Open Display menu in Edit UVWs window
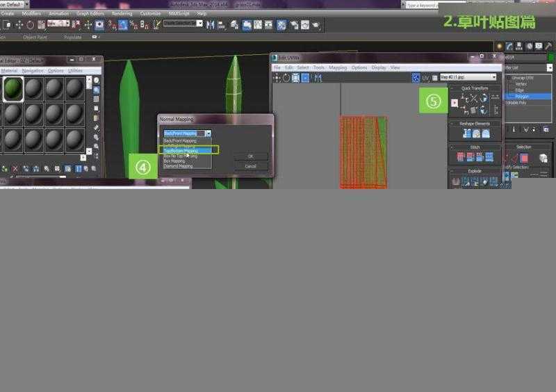Viewport: 556px width, 392px height. (379, 67)
